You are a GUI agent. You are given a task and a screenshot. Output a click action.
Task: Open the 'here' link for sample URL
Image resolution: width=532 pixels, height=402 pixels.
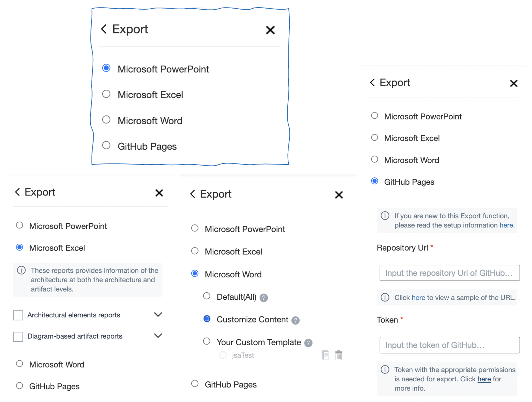pyautogui.click(x=418, y=297)
